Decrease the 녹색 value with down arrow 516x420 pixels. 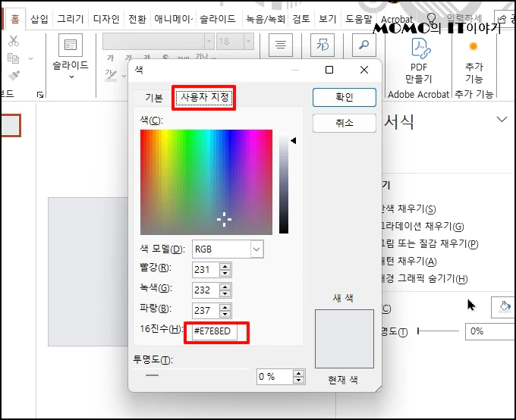(225, 293)
